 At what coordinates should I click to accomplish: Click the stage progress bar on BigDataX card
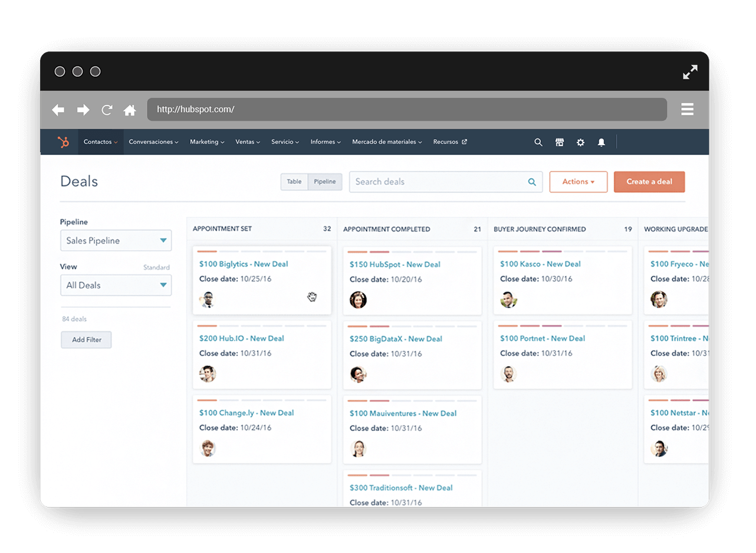pyautogui.click(x=412, y=327)
